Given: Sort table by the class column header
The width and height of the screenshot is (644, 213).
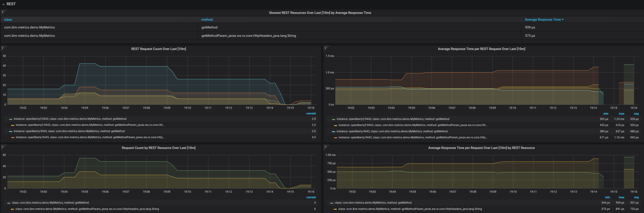Looking at the screenshot, I should [8, 20].
